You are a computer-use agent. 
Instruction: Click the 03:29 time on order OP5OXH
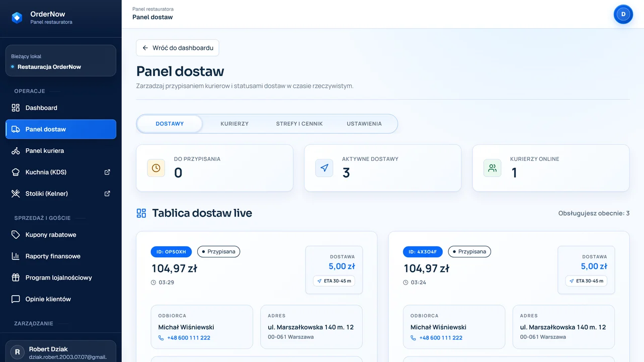(163, 283)
